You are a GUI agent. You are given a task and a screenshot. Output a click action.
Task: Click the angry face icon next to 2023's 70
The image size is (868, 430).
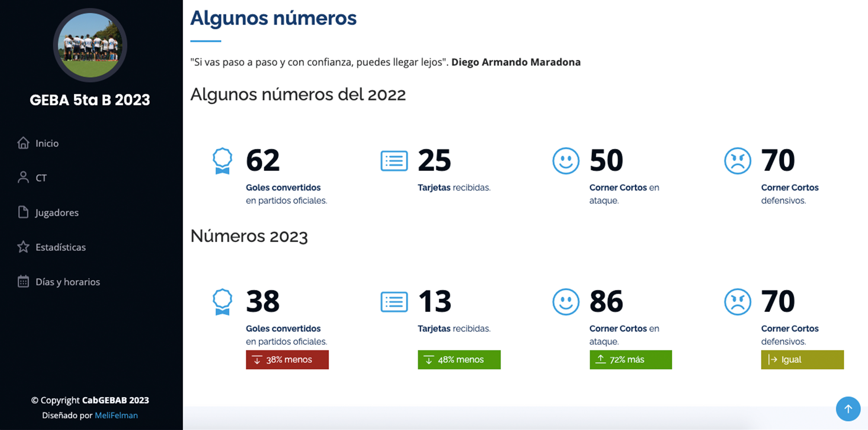(737, 302)
